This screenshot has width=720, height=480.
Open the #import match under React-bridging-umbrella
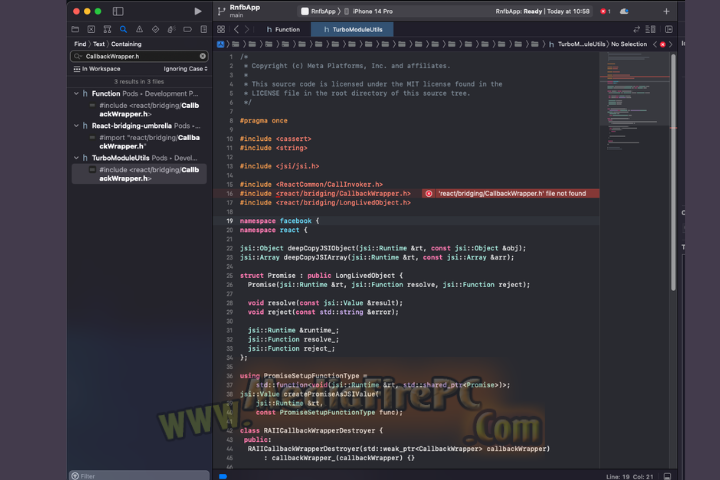click(x=144, y=142)
